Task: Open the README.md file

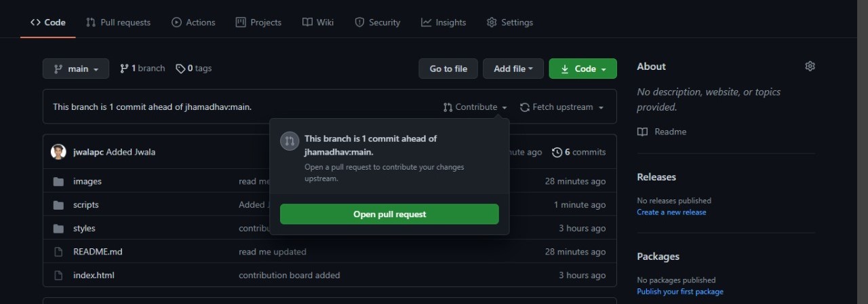Action: (98, 252)
